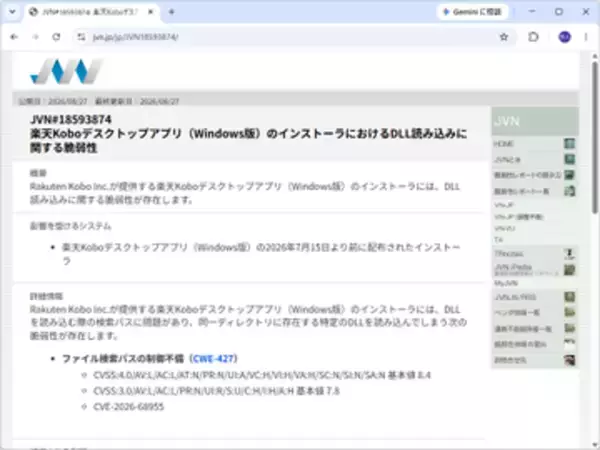Screen dimensions: 600x450
Task: Go to HOME in the JVN sidebar
Action: [x=504, y=144]
